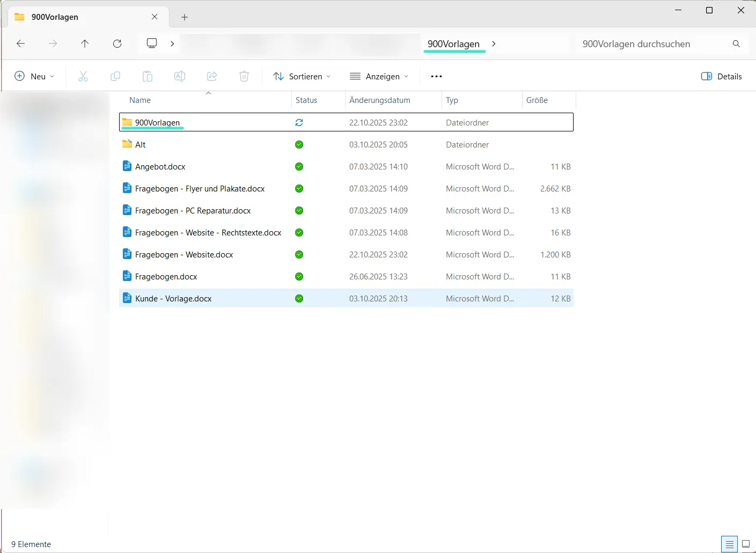This screenshot has height=553, width=756.
Task: Open the more options ellipsis menu
Action: [436, 76]
